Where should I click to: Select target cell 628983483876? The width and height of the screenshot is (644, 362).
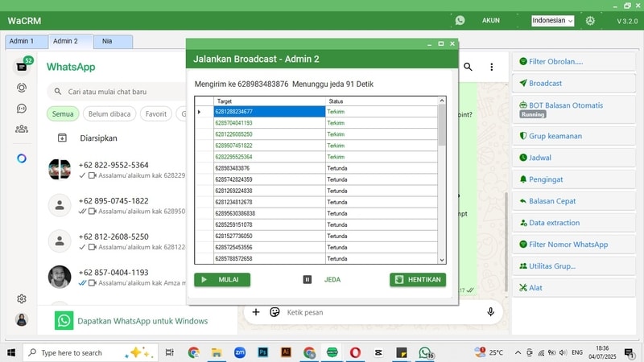pos(270,168)
